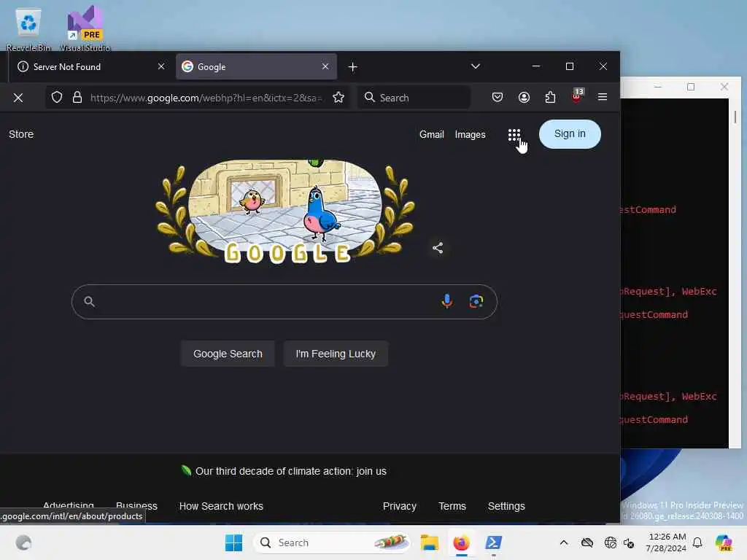Viewport: 747px width, 560px height.
Task: Open tracking protection shield icon
Action: 57,98
